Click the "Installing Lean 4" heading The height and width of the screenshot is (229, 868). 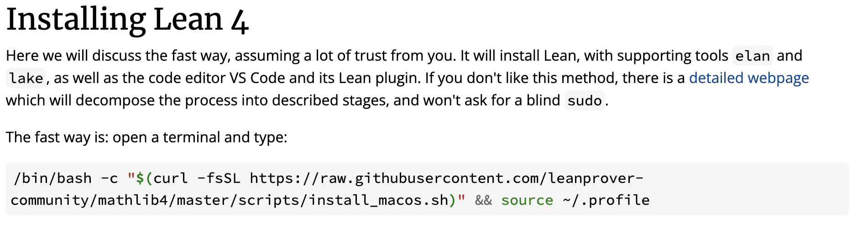pyautogui.click(x=127, y=20)
